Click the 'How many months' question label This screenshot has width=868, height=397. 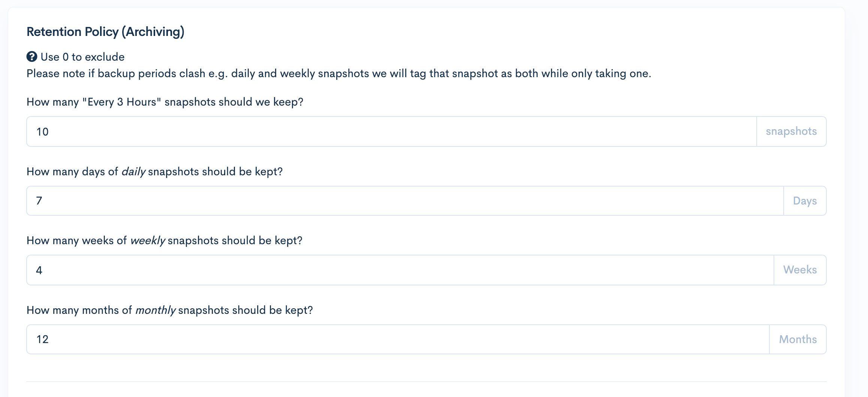click(169, 310)
